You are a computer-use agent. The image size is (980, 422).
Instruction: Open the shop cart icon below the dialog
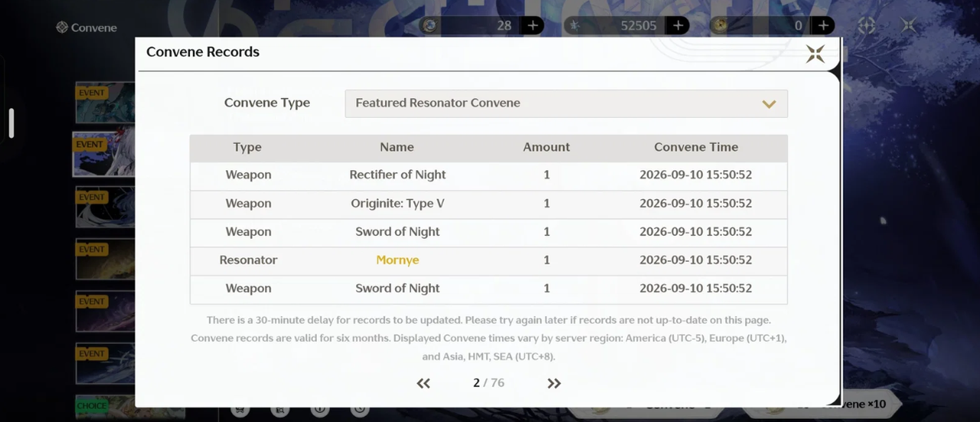pos(240,409)
